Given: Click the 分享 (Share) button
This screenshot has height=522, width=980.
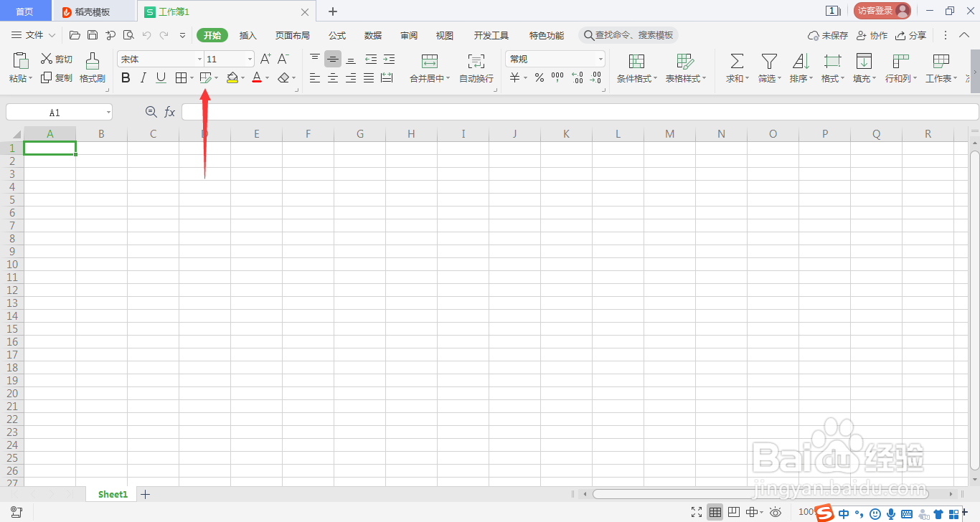Looking at the screenshot, I should coord(910,35).
